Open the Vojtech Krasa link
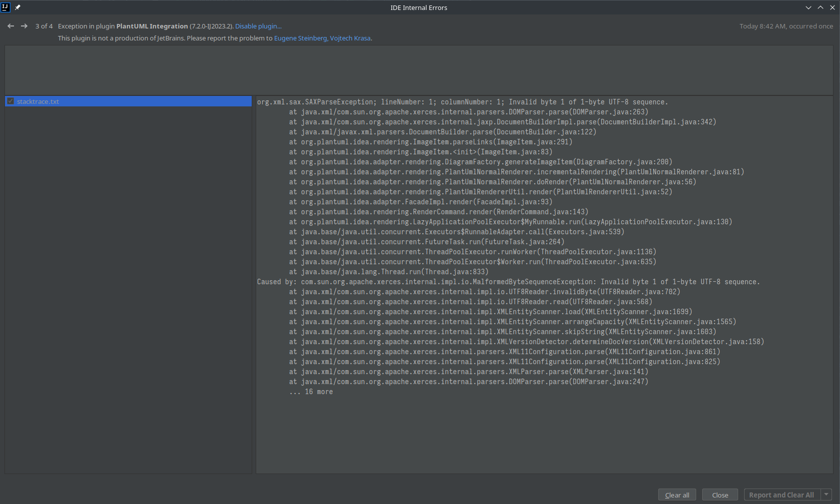The image size is (840, 504). click(x=351, y=38)
